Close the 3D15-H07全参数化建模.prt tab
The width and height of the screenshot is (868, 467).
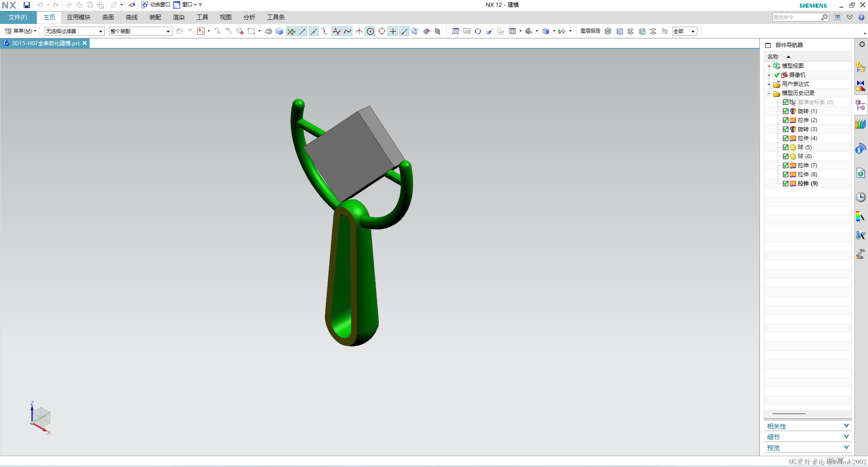coord(85,43)
